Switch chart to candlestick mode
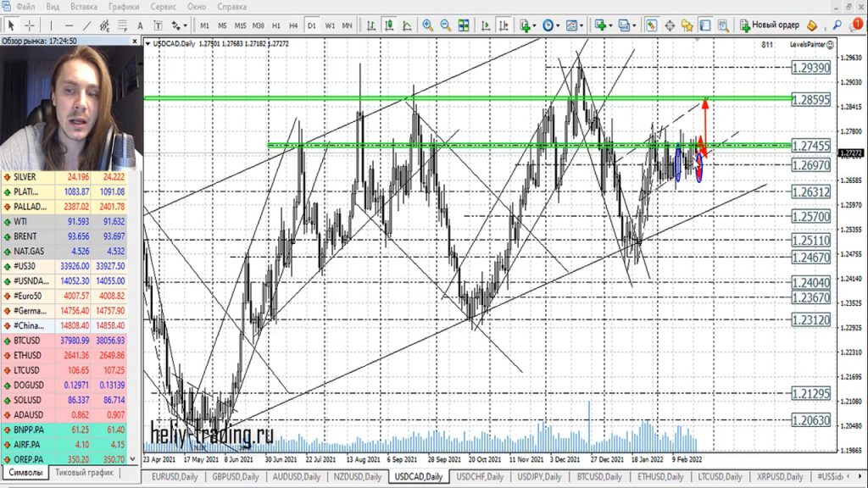 [387, 25]
